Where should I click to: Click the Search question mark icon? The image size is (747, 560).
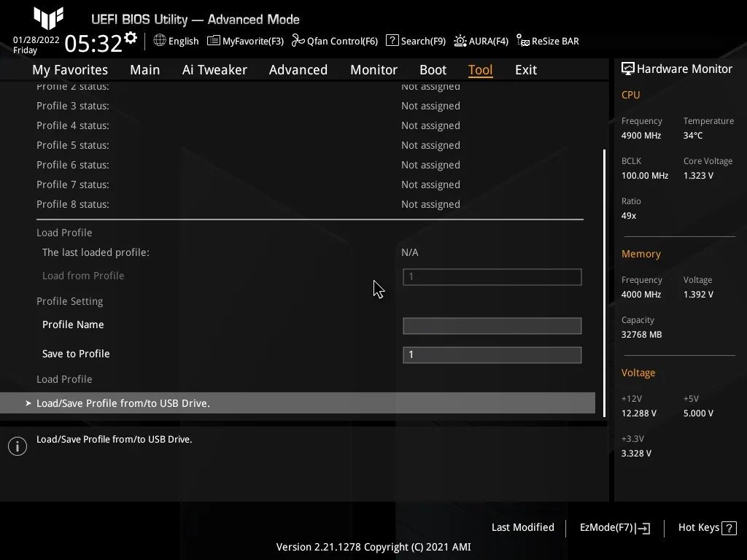[392, 41]
